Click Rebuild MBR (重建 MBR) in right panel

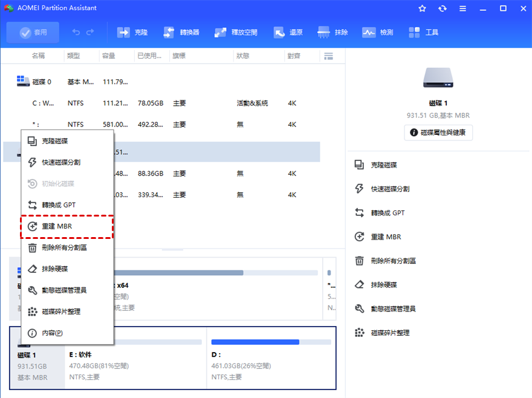[386, 237]
